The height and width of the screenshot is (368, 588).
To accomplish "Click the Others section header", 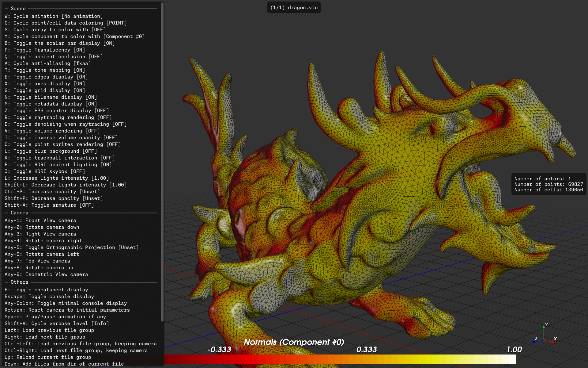I will click(19, 282).
